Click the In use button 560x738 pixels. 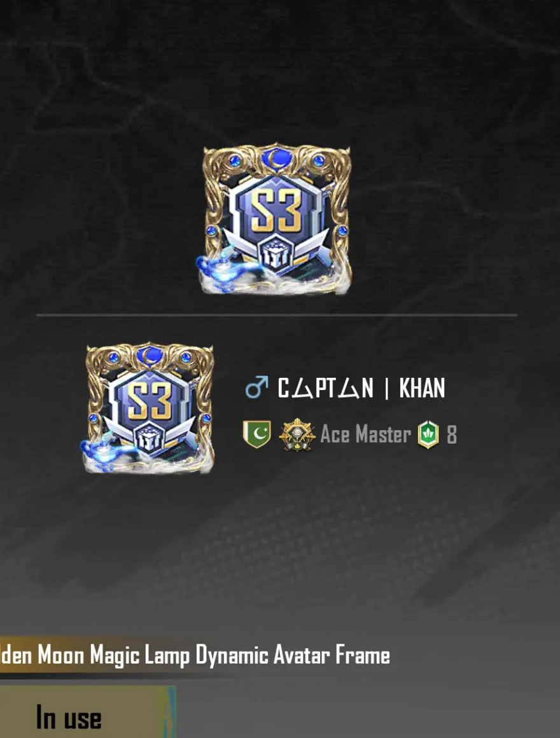click(88, 712)
